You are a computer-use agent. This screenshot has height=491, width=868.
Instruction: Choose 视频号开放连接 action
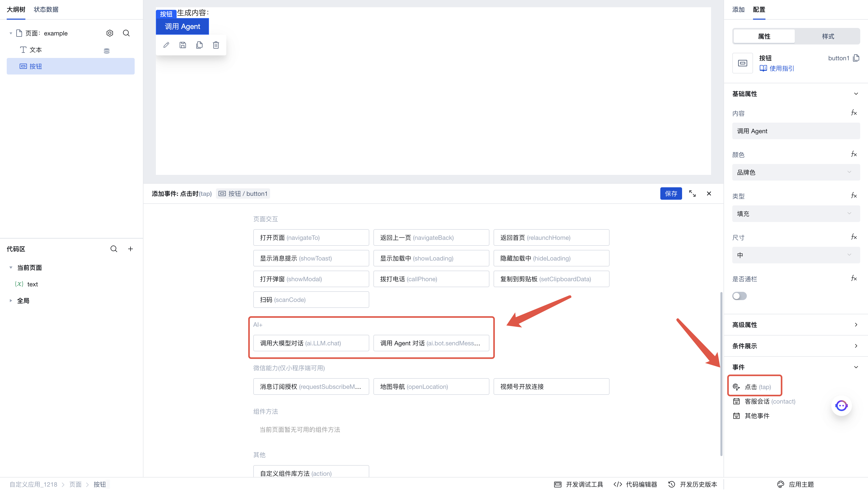(x=551, y=386)
